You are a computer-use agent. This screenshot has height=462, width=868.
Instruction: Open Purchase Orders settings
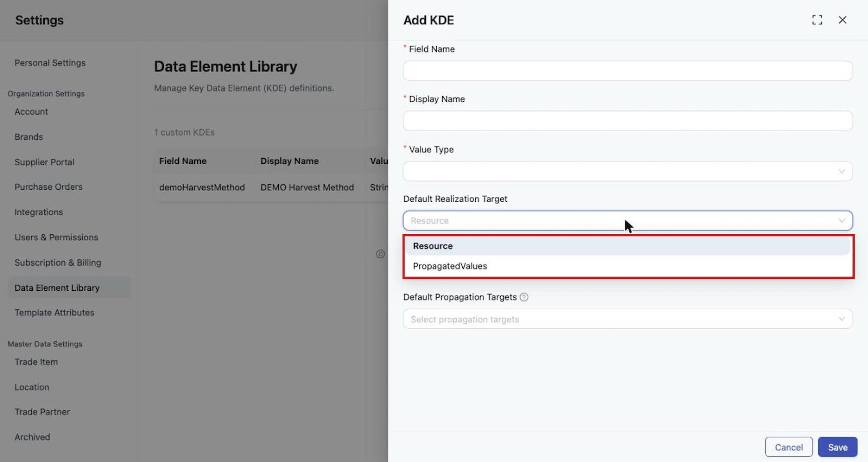tap(48, 187)
